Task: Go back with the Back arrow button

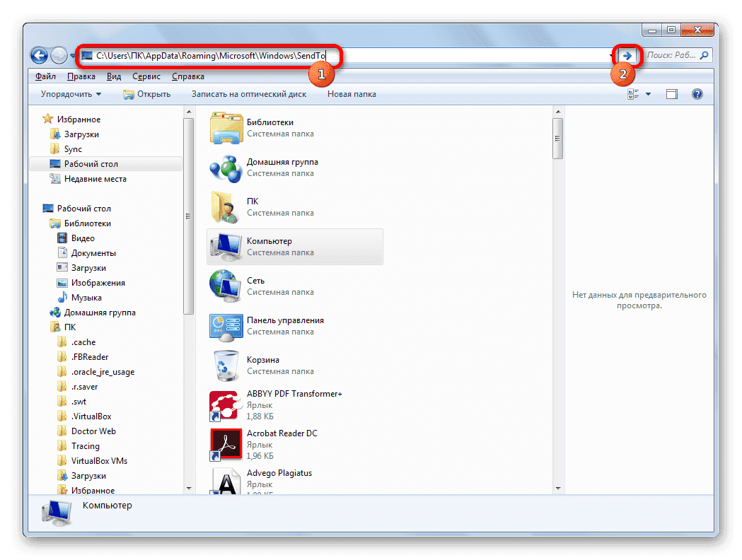Action: pyautogui.click(x=40, y=56)
